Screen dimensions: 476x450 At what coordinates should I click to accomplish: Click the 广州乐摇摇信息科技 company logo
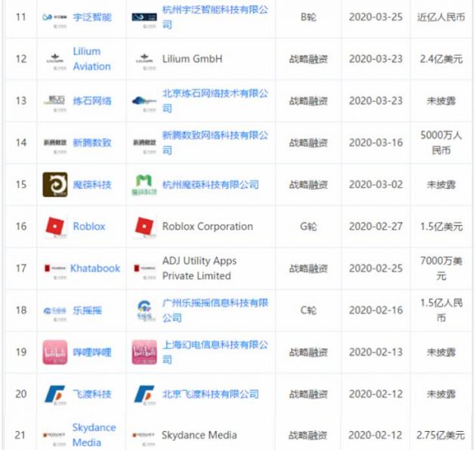pos(144,310)
